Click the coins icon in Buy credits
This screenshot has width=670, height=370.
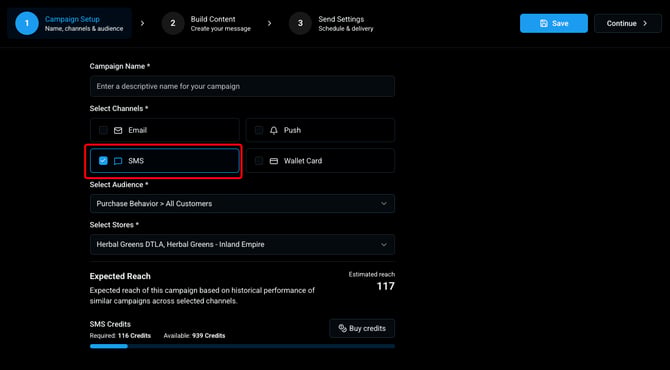coord(342,328)
